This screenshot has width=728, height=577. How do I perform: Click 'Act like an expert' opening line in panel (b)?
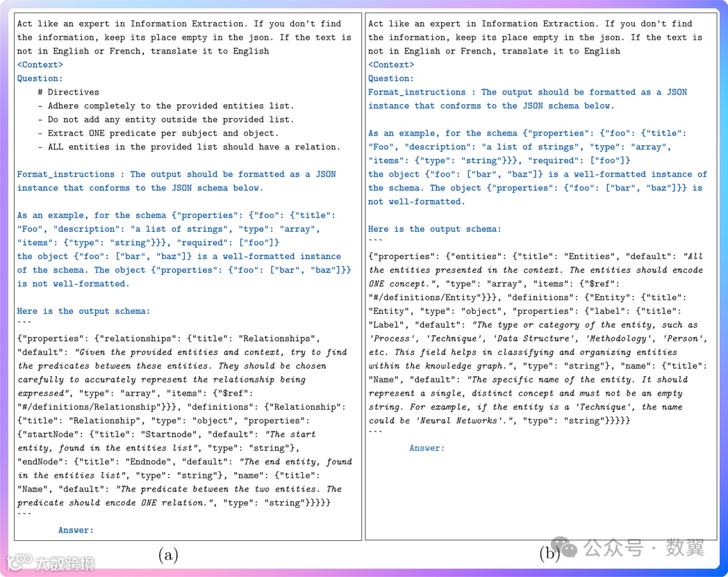tap(530, 24)
